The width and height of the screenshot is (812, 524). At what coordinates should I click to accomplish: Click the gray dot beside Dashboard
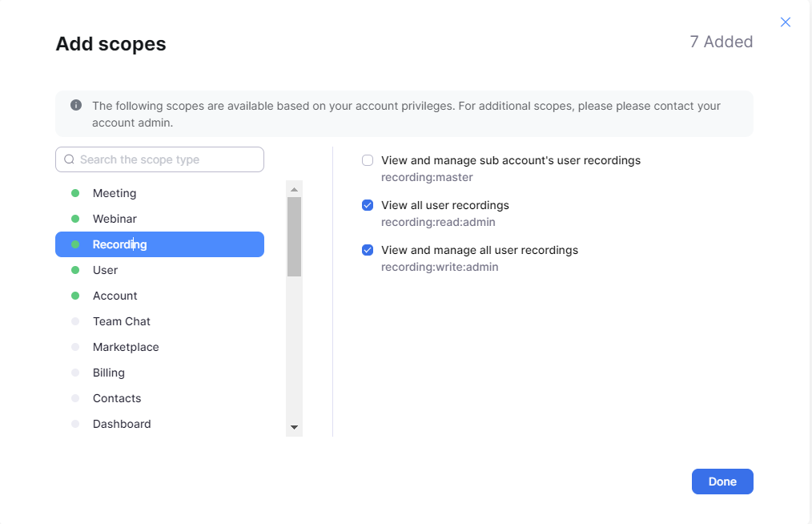click(x=75, y=424)
